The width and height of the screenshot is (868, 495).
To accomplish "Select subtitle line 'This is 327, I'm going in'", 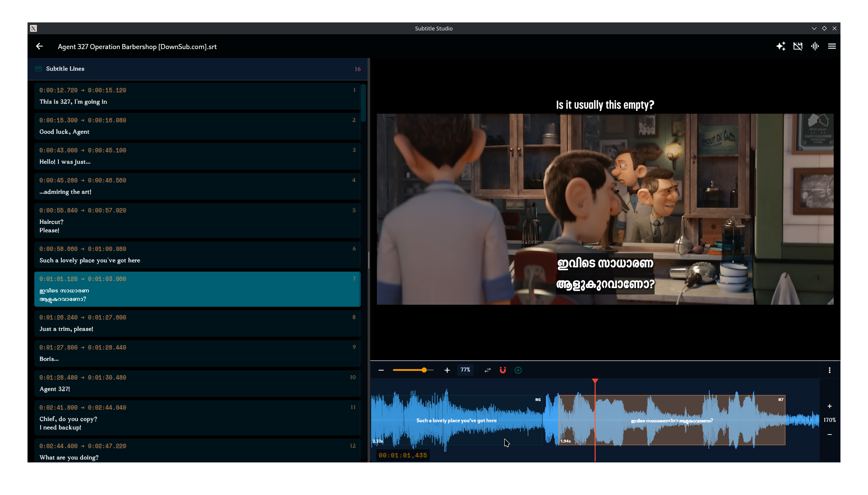I will pyautogui.click(x=197, y=96).
